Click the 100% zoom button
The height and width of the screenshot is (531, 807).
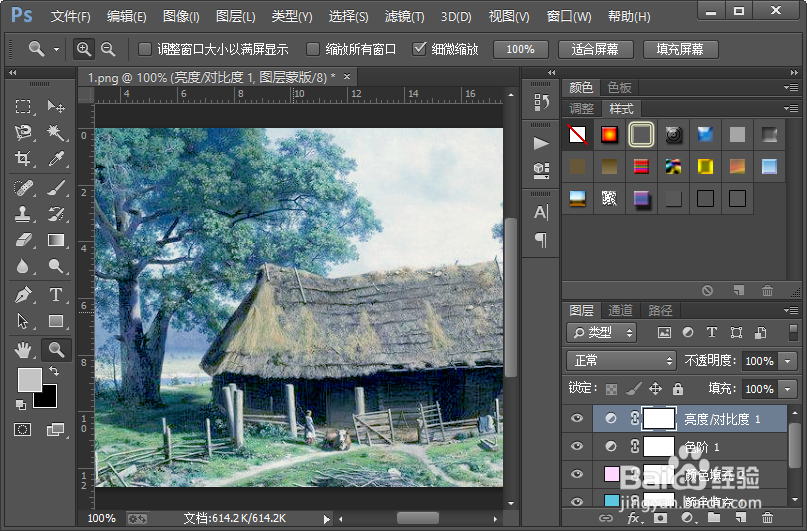coord(520,49)
